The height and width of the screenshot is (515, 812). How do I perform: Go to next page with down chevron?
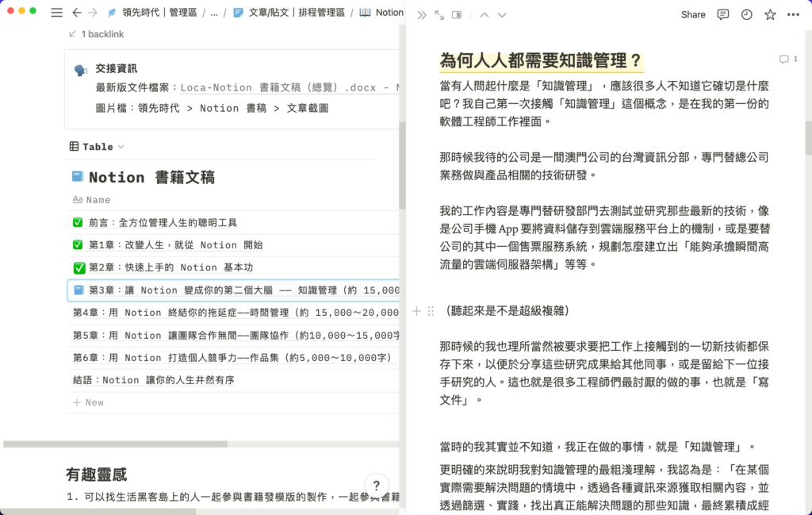click(502, 15)
